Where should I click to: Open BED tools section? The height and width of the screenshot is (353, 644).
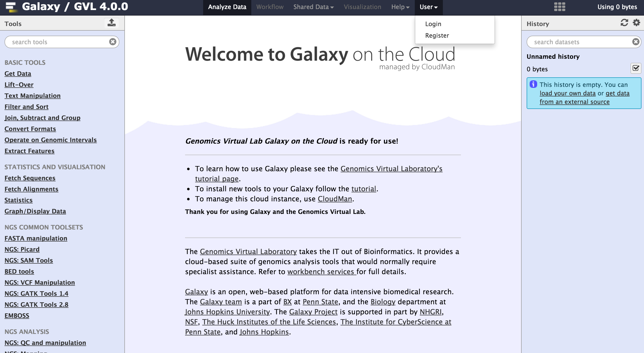click(19, 271)
